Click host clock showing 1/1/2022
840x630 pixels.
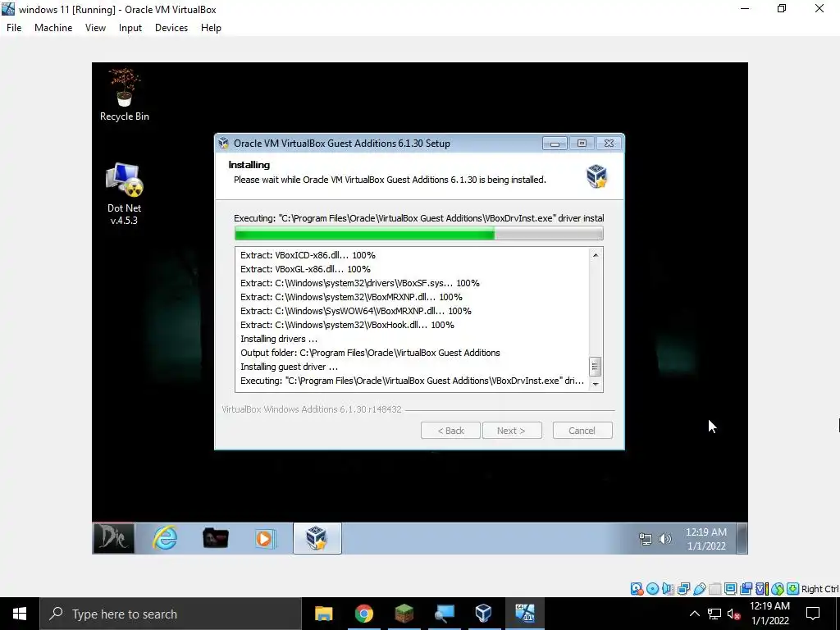[769, 621]
